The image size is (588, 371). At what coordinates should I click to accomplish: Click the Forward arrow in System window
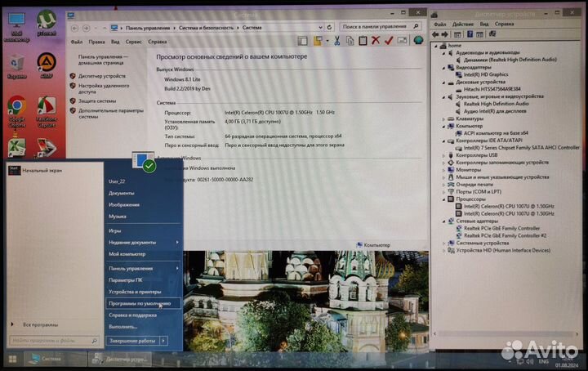click(x=87, y=28)
